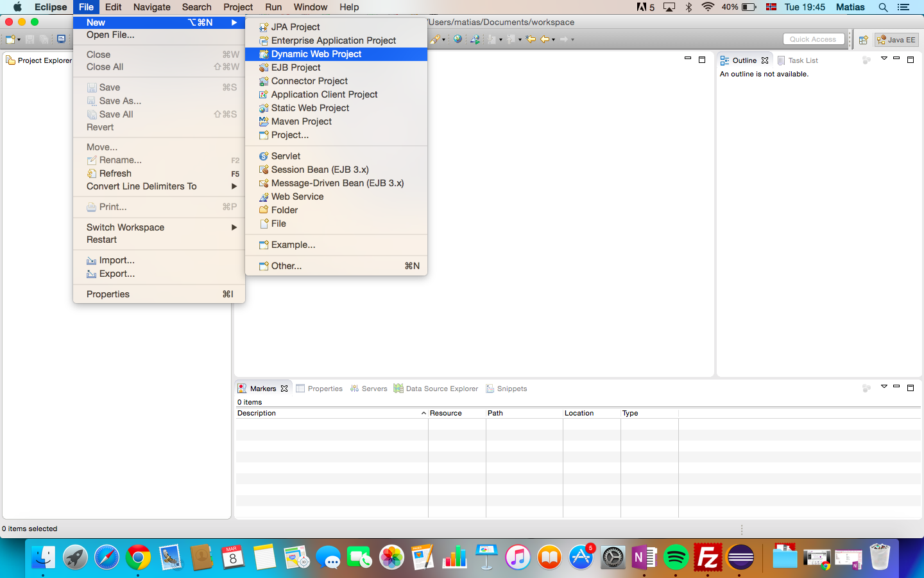Screen dimensions: 924x578
Task: Click Back navigation arrow in toolbar
Action: click(x=545, y=39)
